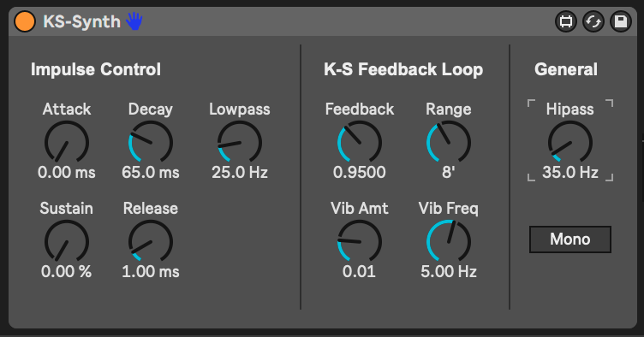Click the Release knob

151,241
